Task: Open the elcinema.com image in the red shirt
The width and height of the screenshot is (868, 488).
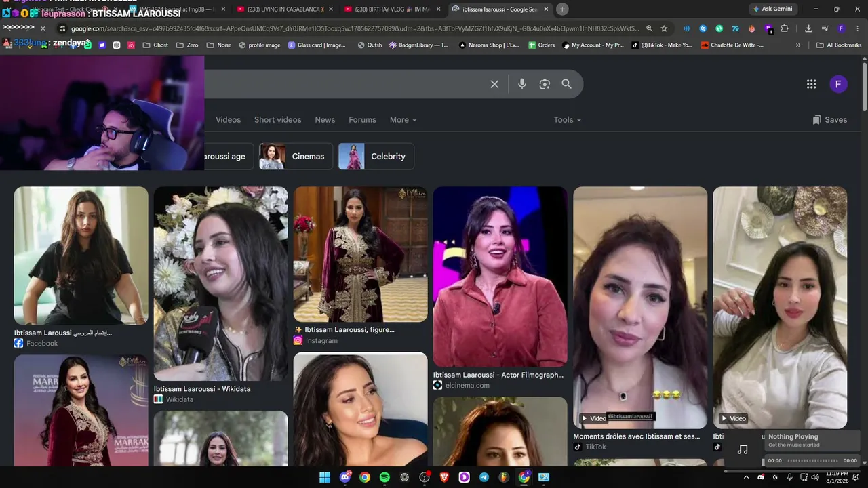Action: pyautogui.click(x=500, y=277)
